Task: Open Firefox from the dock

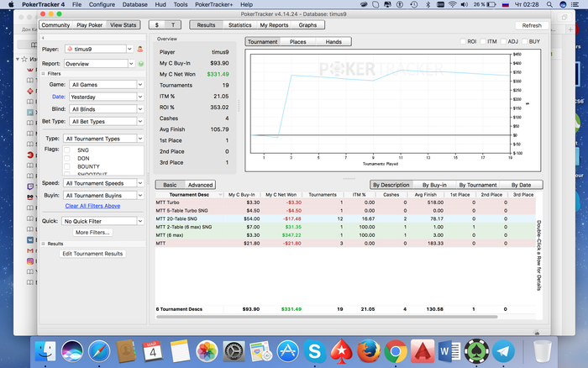Action: (369, 351)
